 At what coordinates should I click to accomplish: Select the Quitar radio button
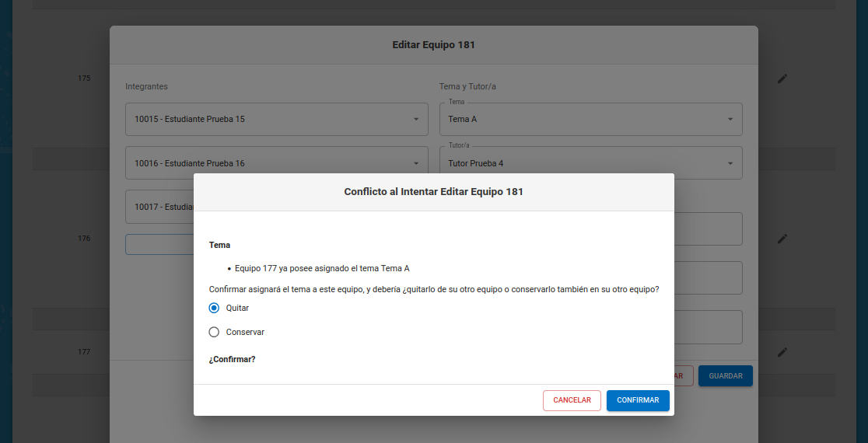click(215, 308)
